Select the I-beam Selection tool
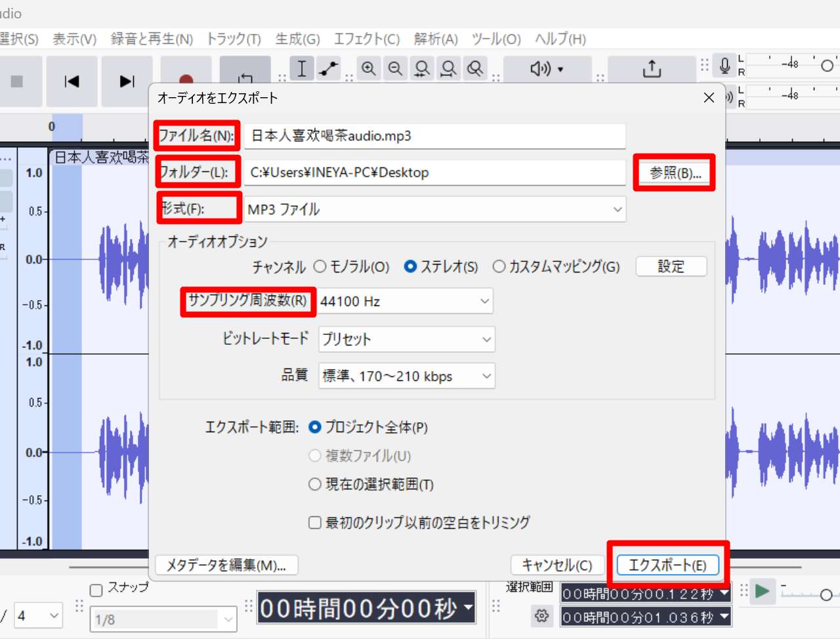840x639 pixels. 301,68
